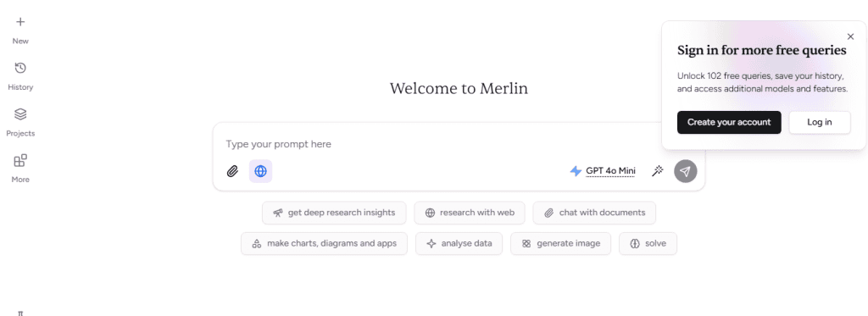Image resolution: width=868 pixels, height=316 pixels.
Task: Click the magic wand prompt enhancer icon
Action: tap(657, 171)
